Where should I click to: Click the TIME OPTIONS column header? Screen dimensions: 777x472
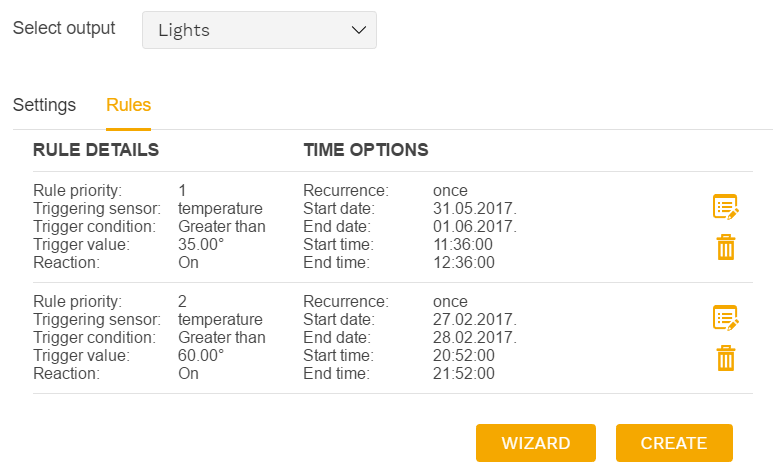(x=366, y=150)
